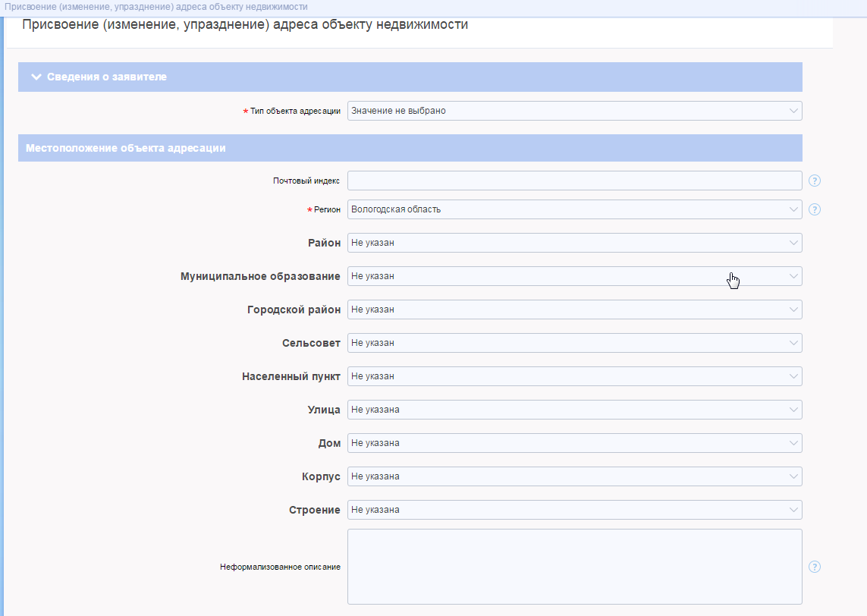Open the Сельсовет dropdown

pyautogui.click(x=574, y=343)
